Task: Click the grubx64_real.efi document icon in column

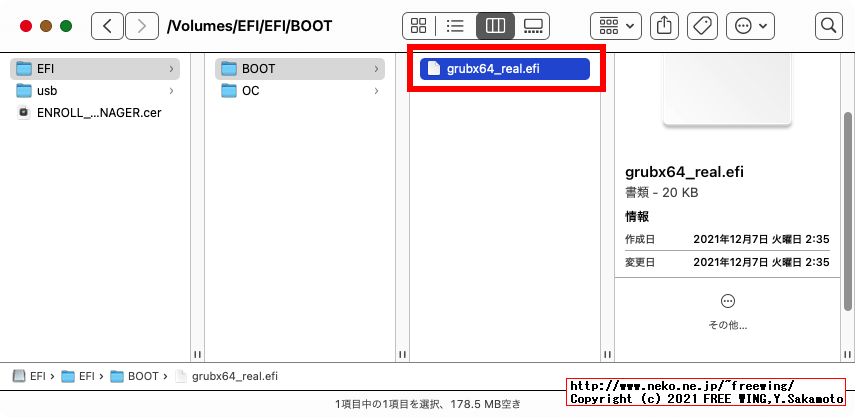Action: point(433,69)
